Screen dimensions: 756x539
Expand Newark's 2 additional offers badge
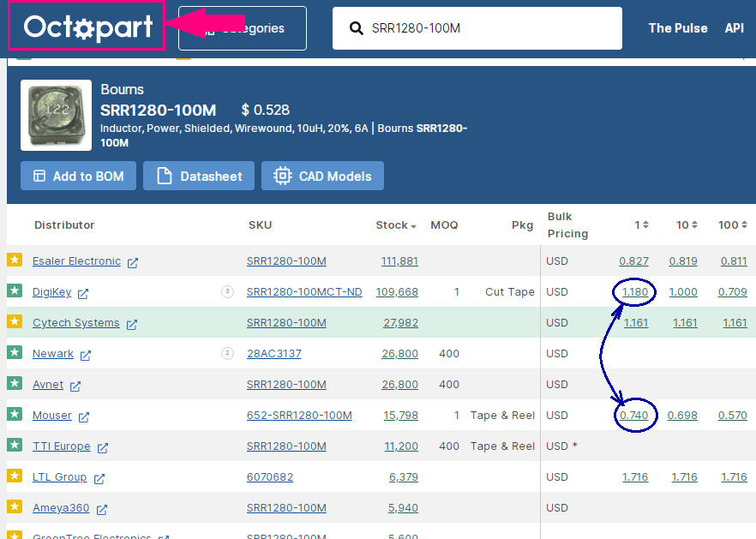[228, 353]
